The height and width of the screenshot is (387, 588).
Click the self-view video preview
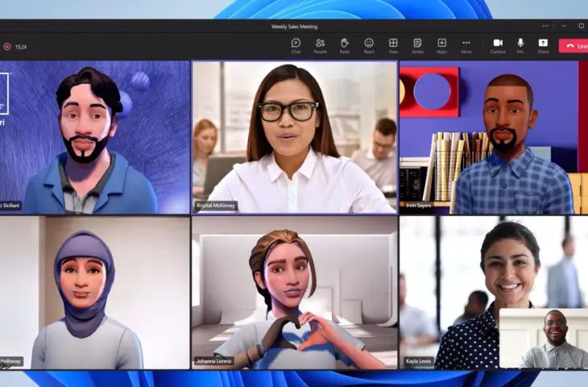coord(544,338)
